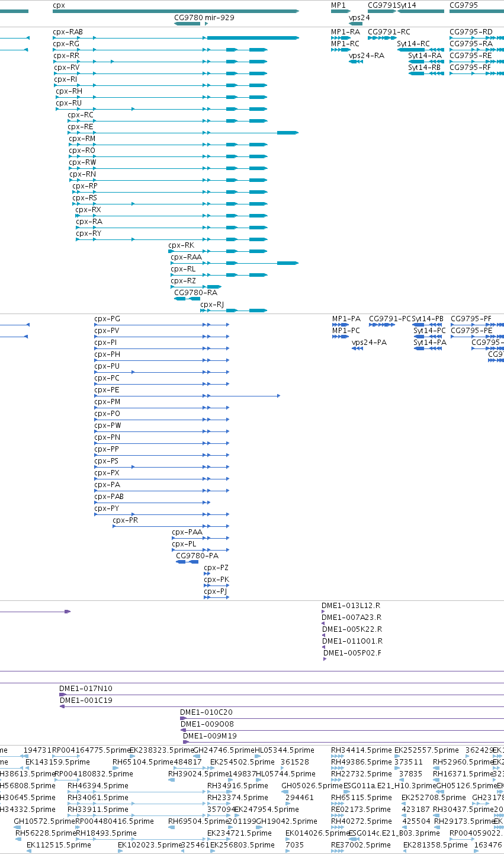This screenshot has height=854, width=504.
Task: Select the vps24-RA transcript label
Action: point(367,56)
